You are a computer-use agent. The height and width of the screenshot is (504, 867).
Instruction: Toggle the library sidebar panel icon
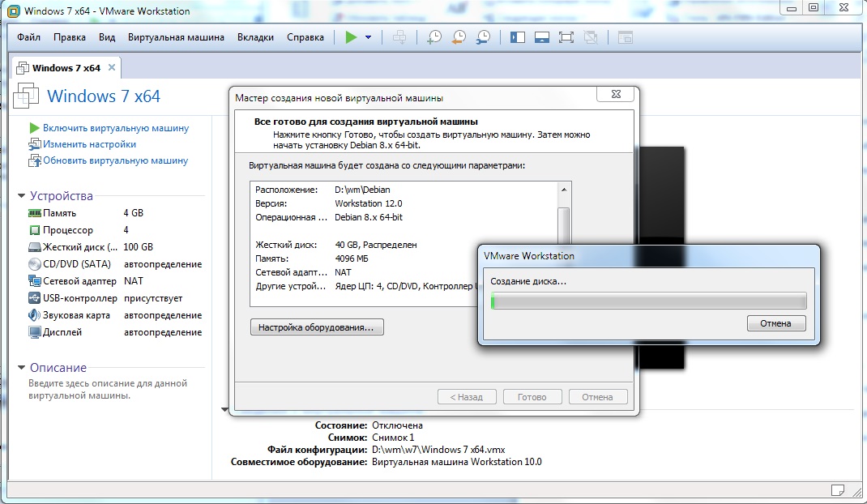(518, 37)
